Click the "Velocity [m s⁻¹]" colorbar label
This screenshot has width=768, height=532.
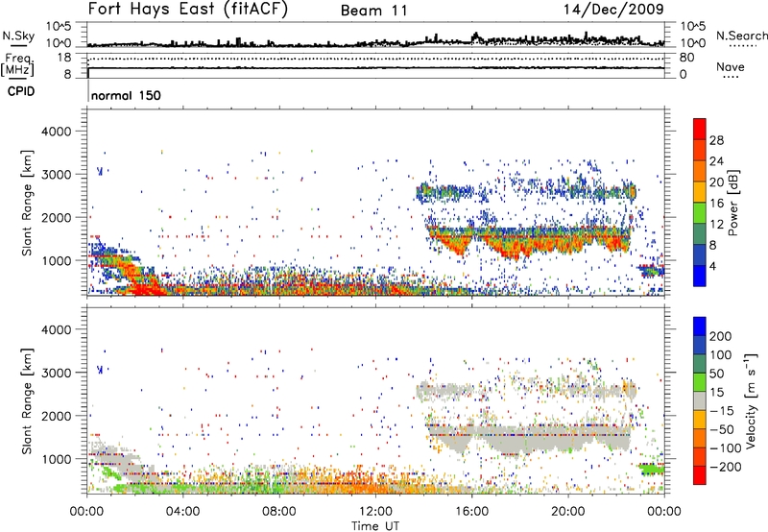pos(751,400)
